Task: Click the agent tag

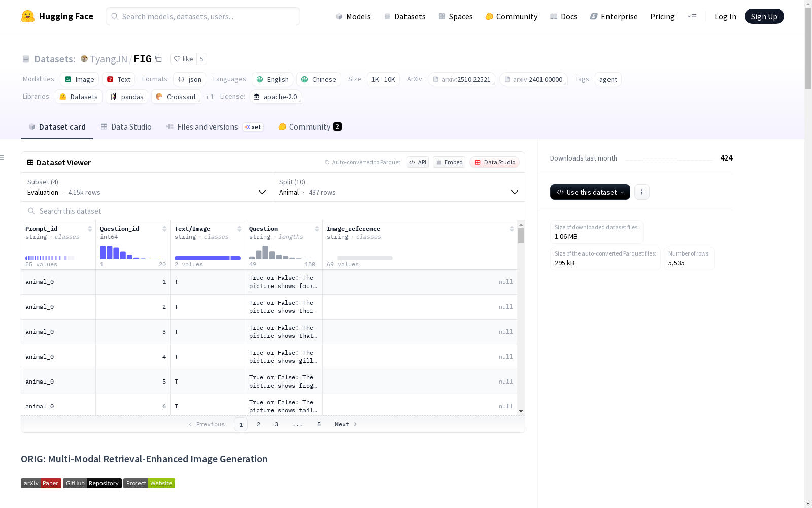Action: coord(608,79)
